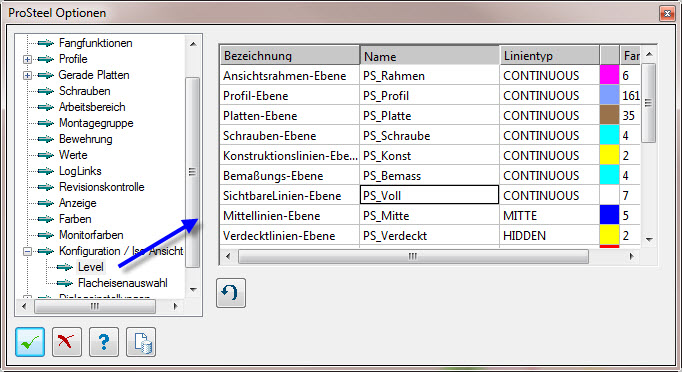Sort by the Bezeichnung column header
The image size is (682, 372).
[x=290, y=56]
